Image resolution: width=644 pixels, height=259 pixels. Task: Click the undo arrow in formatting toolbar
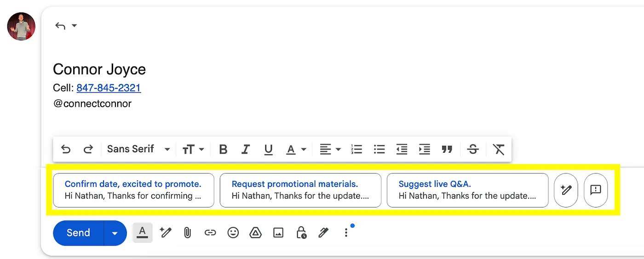[66, 149]
